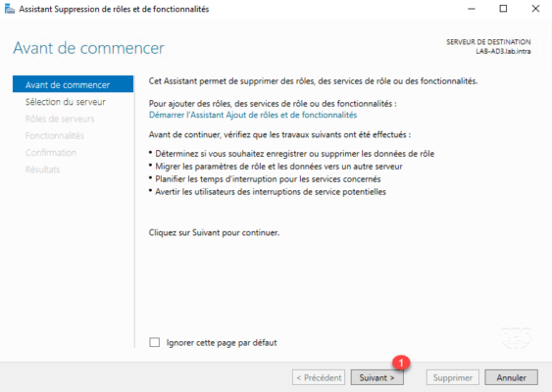Image resolution: width=552 pixels, height=392 pixels.
Task: Go to Sélection du serveur step
Action: coord(66,102)
